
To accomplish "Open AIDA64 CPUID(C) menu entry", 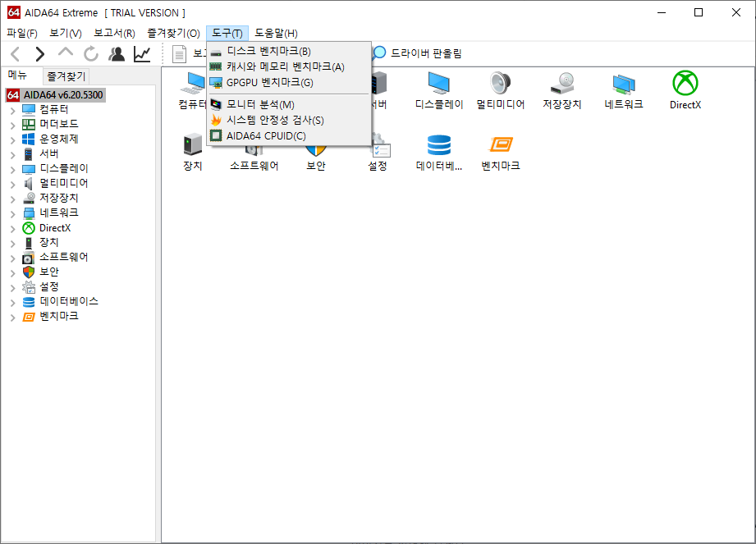I will 289,136.
